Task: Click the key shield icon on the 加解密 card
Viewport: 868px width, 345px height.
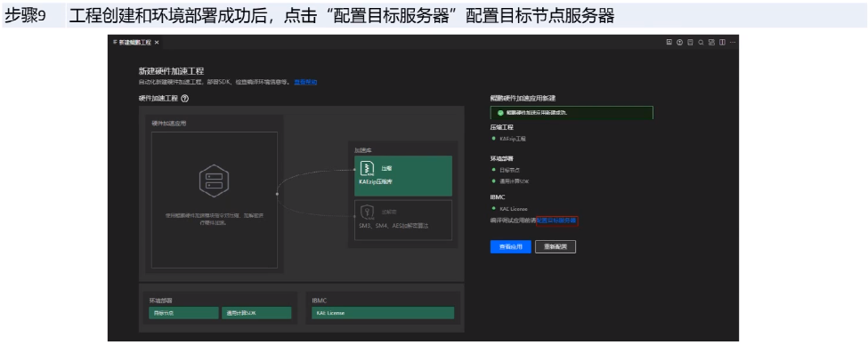Action: click(x=367, y=212)
